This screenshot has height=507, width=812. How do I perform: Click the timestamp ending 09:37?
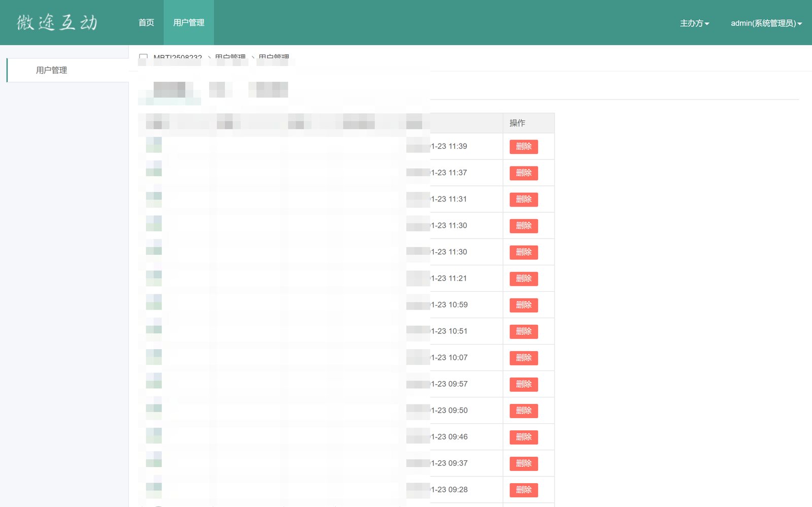point(449,463)
